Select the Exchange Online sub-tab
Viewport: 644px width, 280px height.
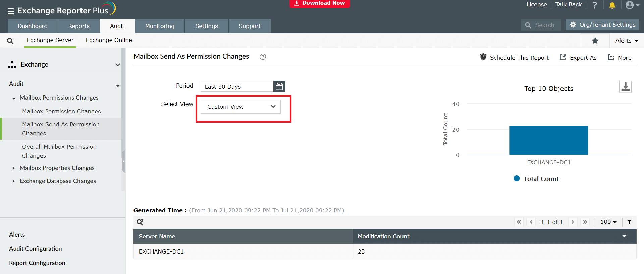109,40
